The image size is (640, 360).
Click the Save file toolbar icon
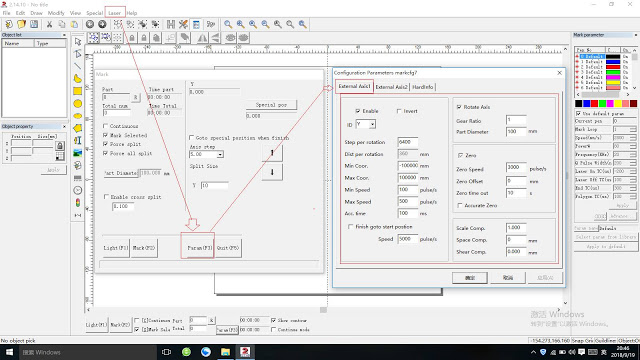[x=34, y=24]
